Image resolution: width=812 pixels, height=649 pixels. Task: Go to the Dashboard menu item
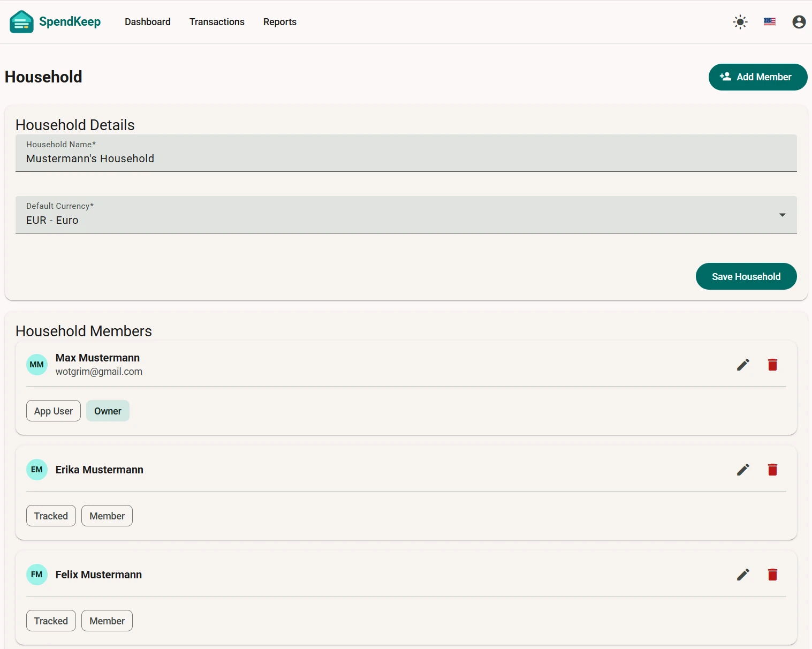[148, 22]
